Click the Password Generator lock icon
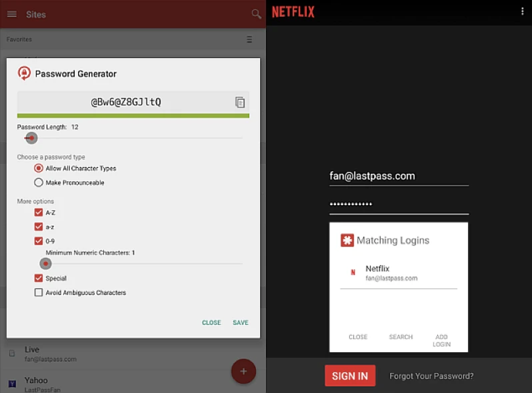Screen dimensions: 532x393 (x=24, y=73)
